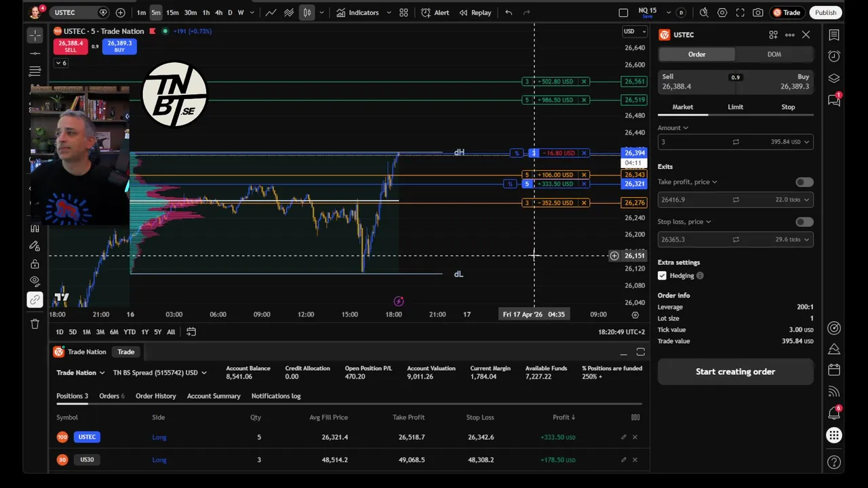Remove drawings with the trash icon

[35, 324]
